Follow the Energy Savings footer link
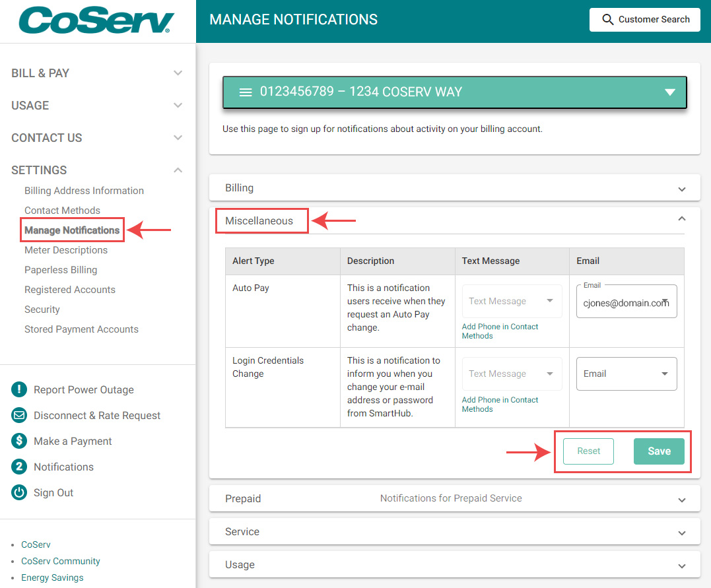 pyautogui.click(x=52, y=577)
